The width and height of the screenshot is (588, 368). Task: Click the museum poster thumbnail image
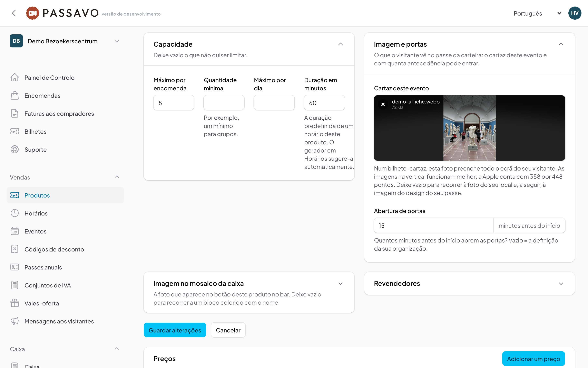pos(469,128)
